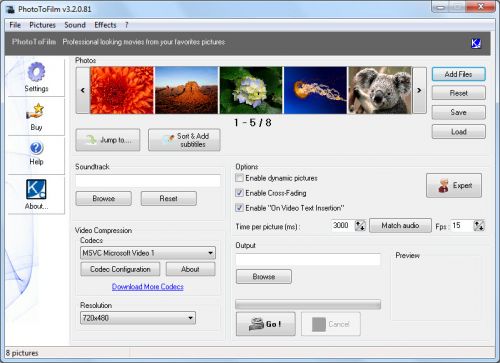Select the desert rock thumbnail
Viewport: 500px width, 363px height.
[186, 90]
